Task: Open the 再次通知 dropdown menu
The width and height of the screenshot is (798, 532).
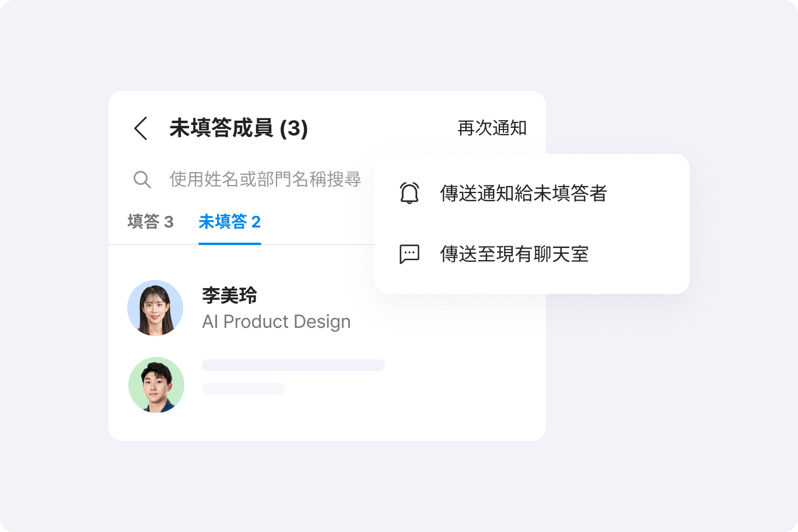Action: [x=492, y=128]
